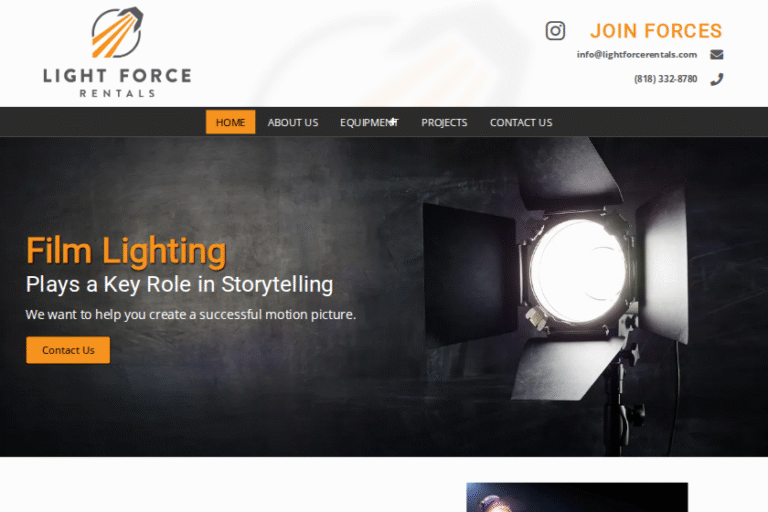Click the (818) 332-8780 phone number
768x512 pixels.
tap(665, 79)
